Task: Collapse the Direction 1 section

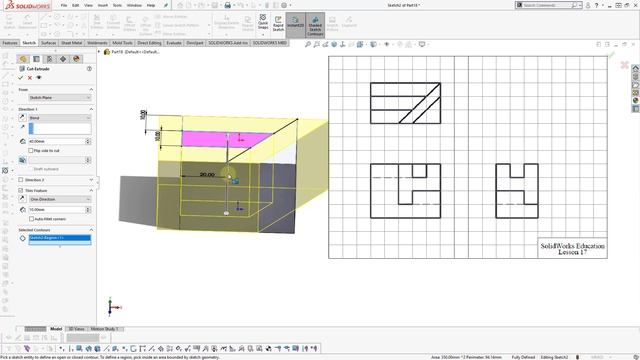Action: coord(91,109)
